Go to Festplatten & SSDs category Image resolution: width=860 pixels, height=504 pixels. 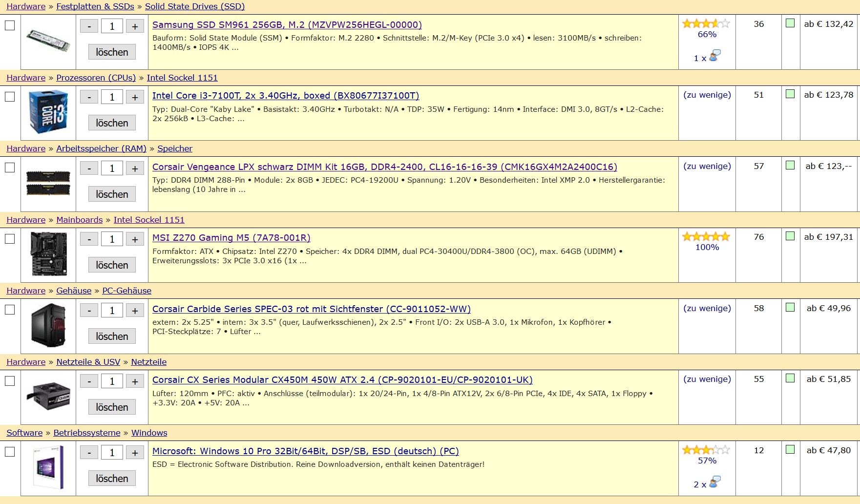tap(95, 6)
